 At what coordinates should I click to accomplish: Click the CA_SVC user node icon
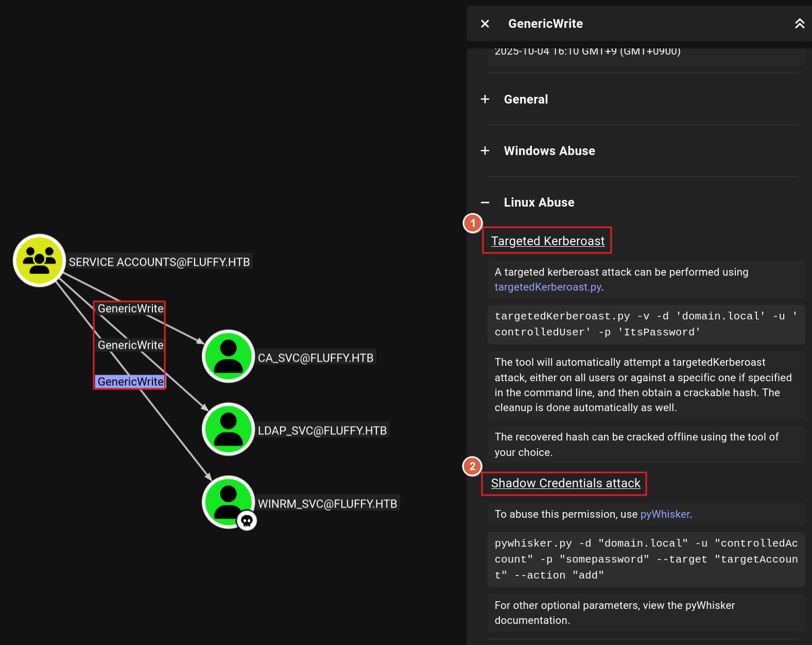[228, 356]
